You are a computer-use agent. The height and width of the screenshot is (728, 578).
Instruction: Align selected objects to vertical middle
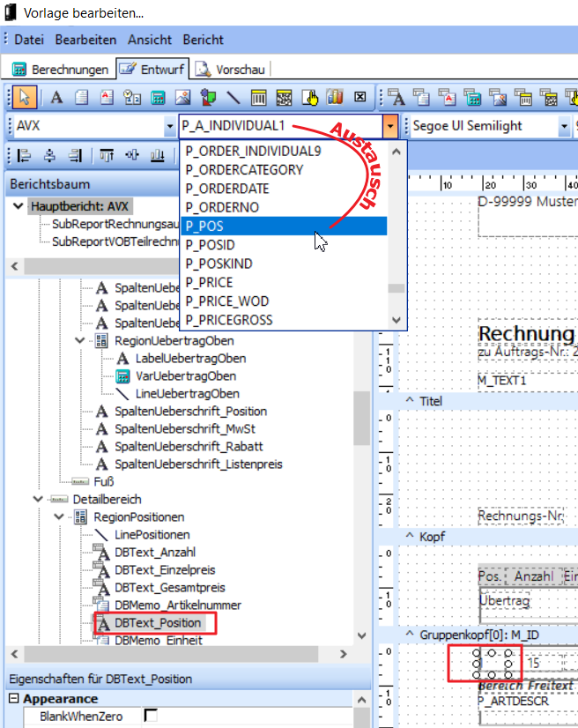[132, 155]
